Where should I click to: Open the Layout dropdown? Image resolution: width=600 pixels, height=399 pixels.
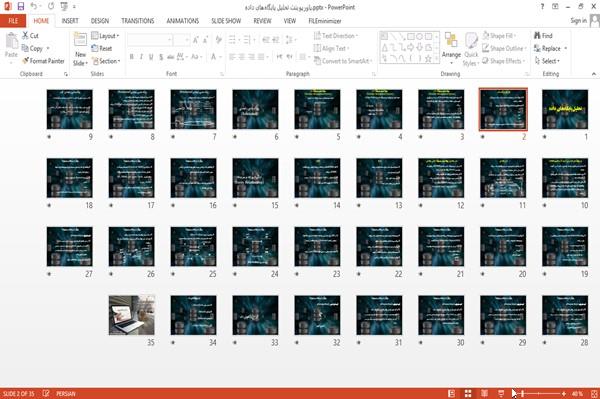pyautogui.click(x=105, y=36)
